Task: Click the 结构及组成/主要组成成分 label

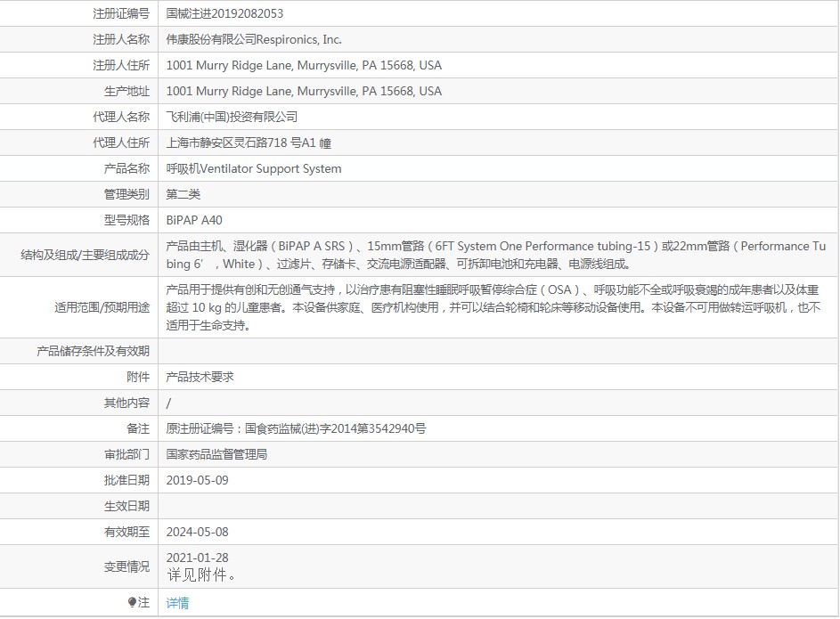Action: tap(86, 255)
